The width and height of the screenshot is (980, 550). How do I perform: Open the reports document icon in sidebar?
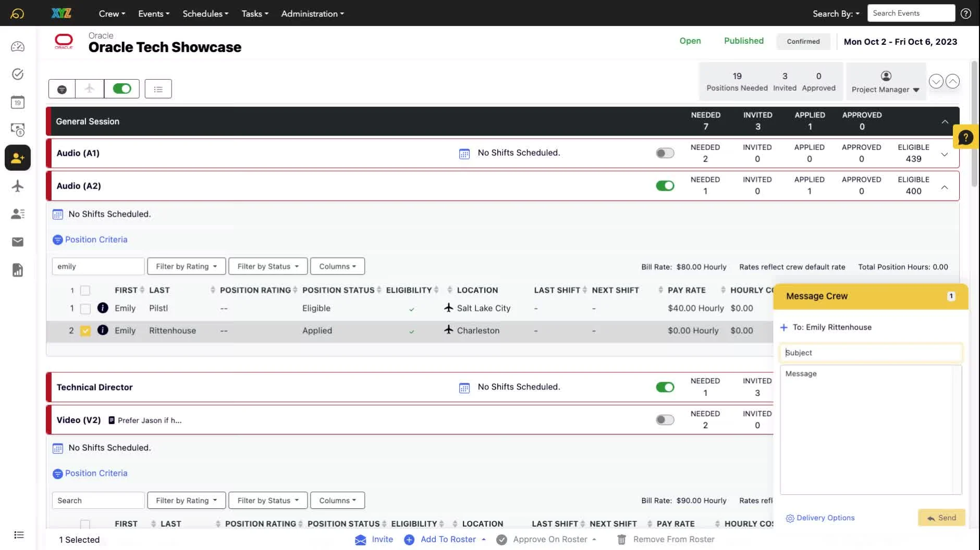(18, 270)
